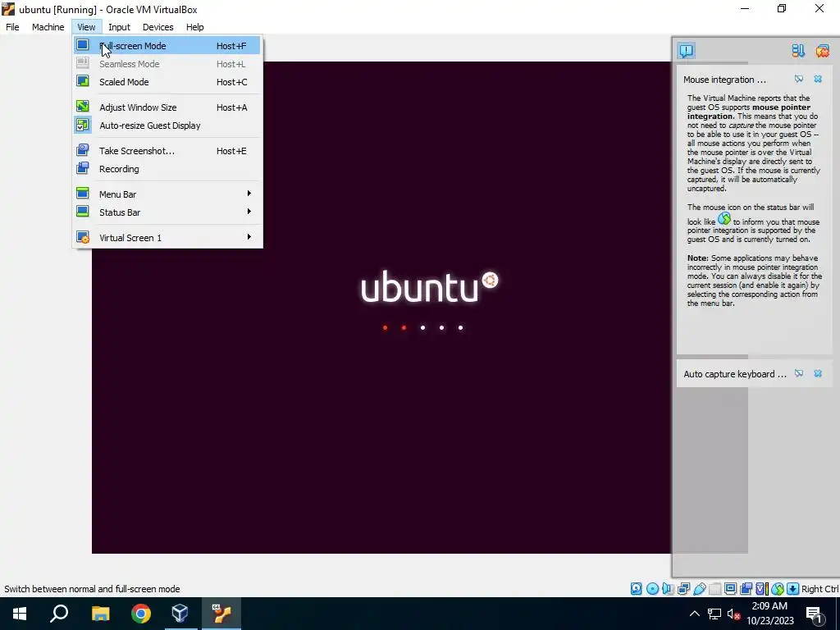Open the Windows Start menu
This screenshot has height=630, width=840.
click(x=20, y=614)
